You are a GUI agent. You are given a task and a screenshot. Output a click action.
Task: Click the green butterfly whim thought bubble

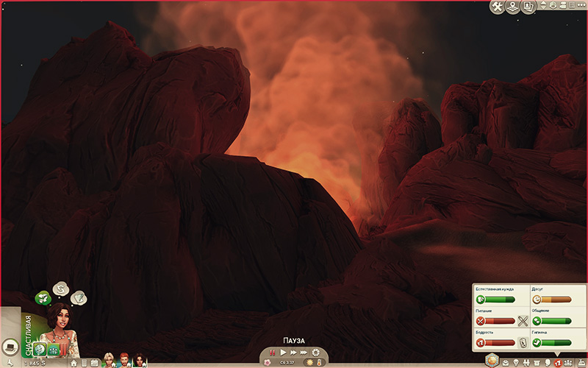[x=43, y=298]
